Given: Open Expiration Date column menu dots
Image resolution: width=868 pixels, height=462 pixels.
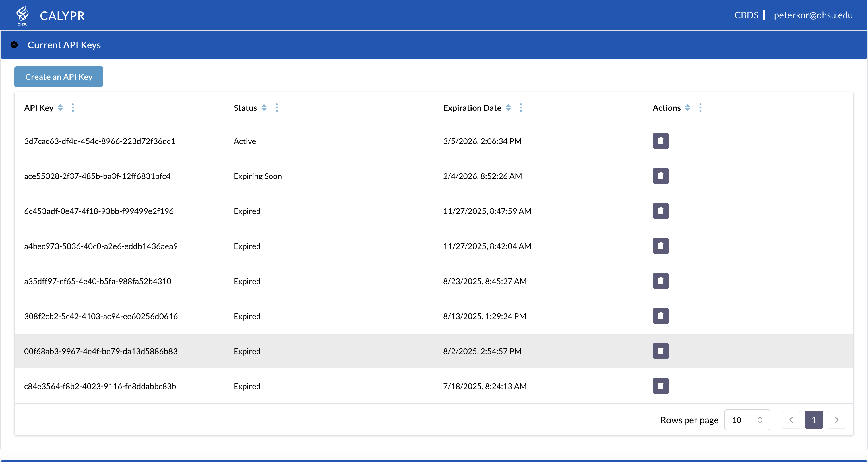Looking at the screenshot, I should click(x=521, y=108).
